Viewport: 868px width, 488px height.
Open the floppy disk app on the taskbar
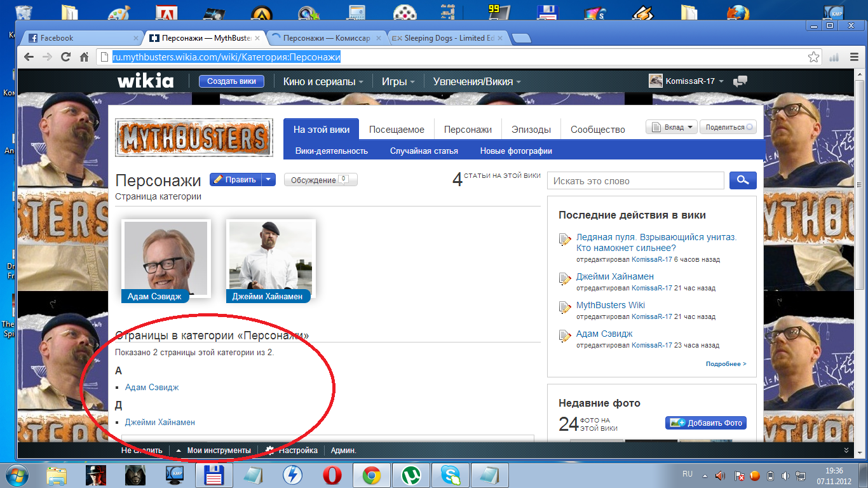[x=214, y=475]
